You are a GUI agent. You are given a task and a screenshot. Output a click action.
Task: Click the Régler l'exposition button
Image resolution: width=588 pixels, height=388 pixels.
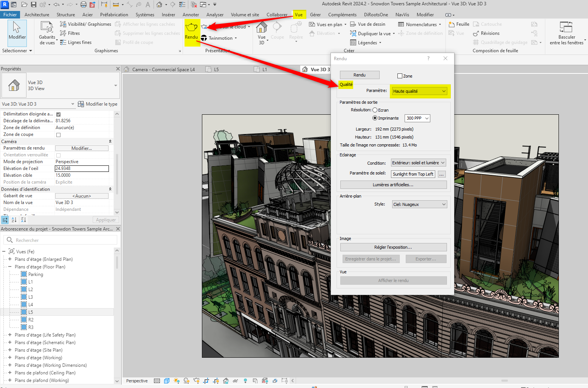393,247
